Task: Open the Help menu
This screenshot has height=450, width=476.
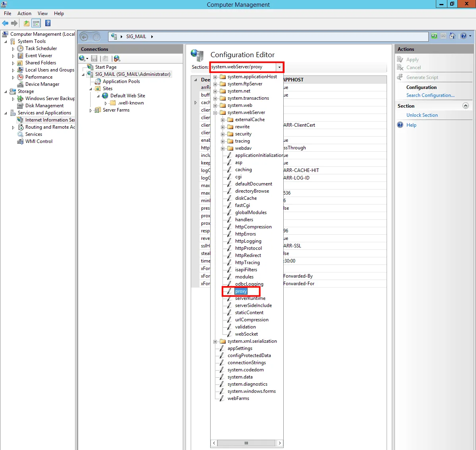Action: (59, 14)
